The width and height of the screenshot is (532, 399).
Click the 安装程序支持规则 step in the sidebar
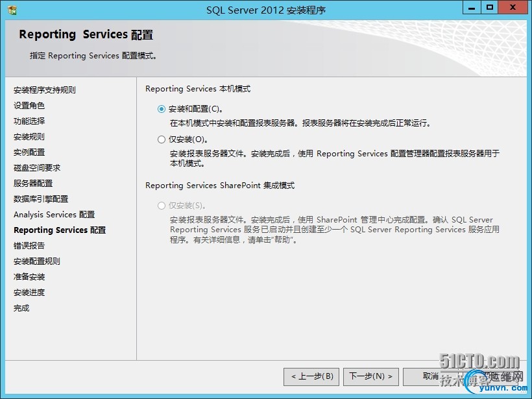45,90
